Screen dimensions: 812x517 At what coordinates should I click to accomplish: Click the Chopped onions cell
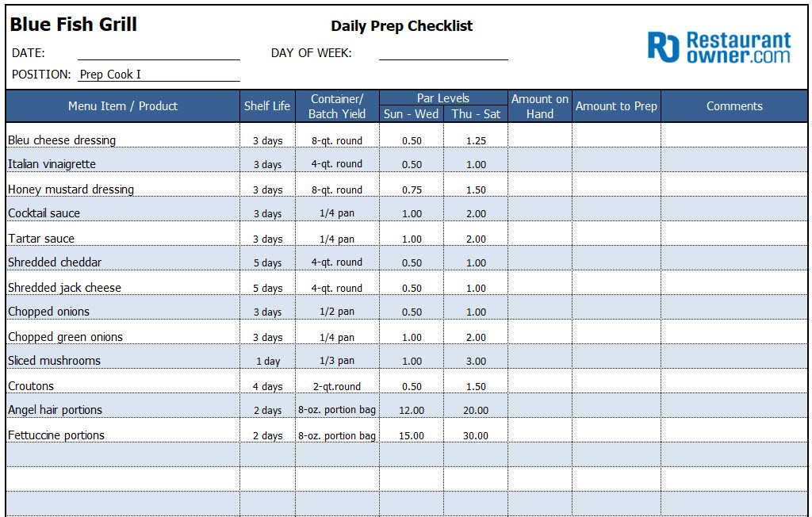click(x=123, y=308)
